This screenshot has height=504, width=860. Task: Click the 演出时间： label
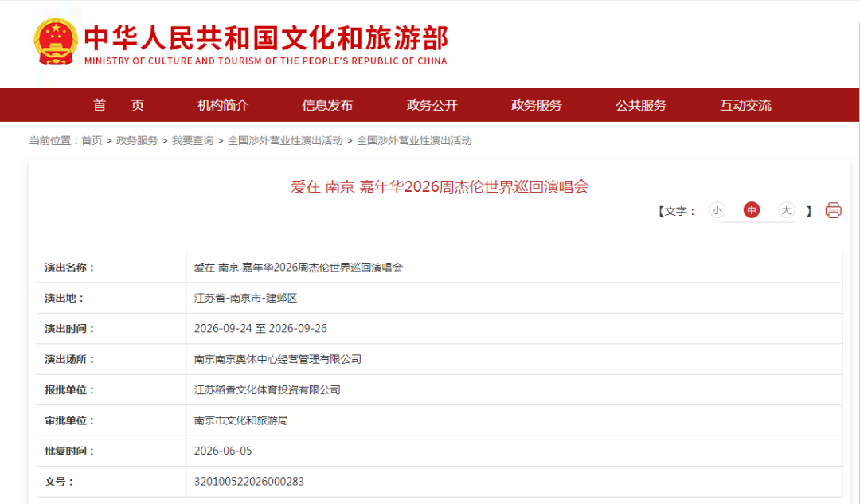69,329
